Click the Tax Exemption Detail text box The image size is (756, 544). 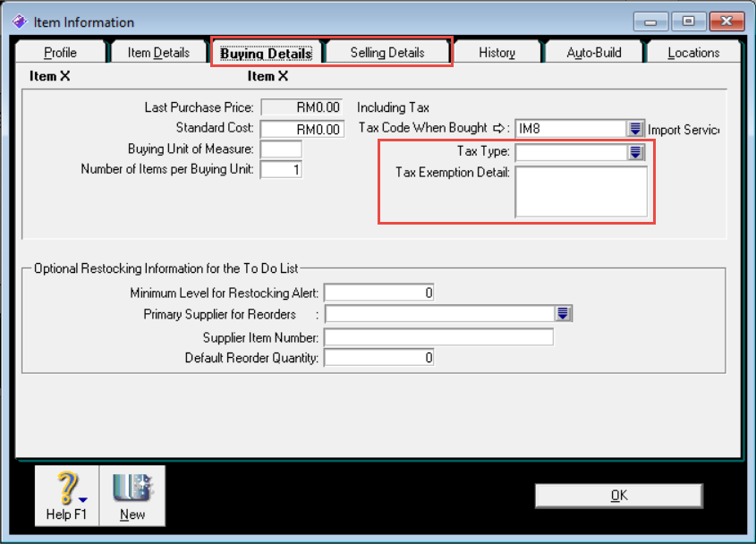[581, 191]
